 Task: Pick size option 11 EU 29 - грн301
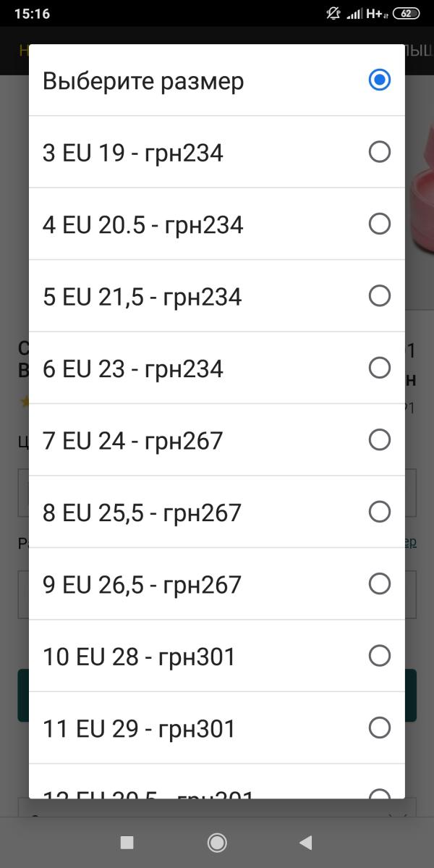click(x=217, y=728)
